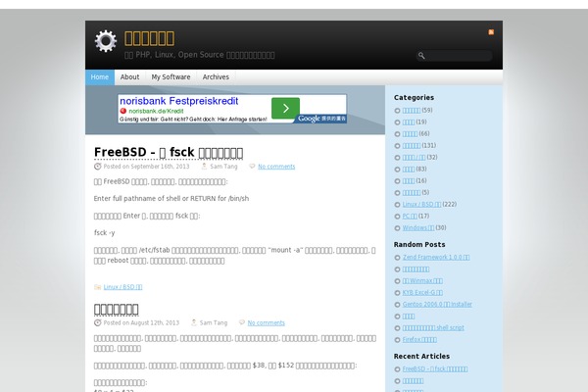Click bullet icon beside KYB Excel-G
Screen dimensions: 588x392
[398, 293]
